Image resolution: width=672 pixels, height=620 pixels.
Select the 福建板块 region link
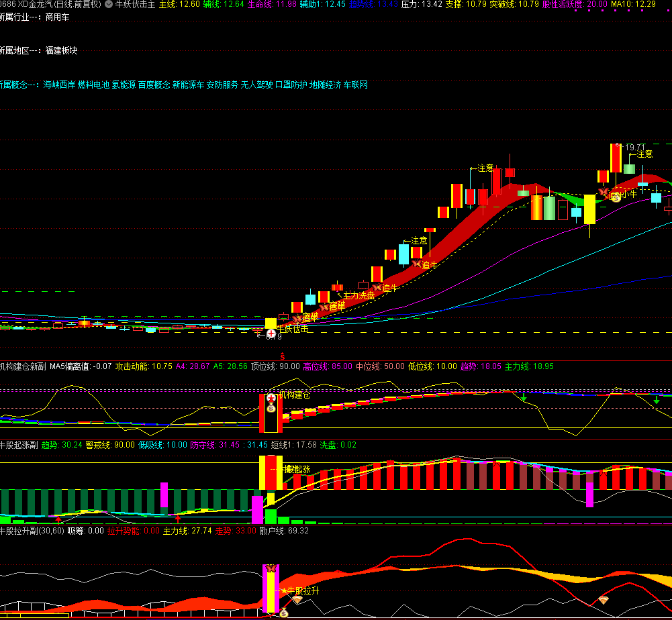62,50
